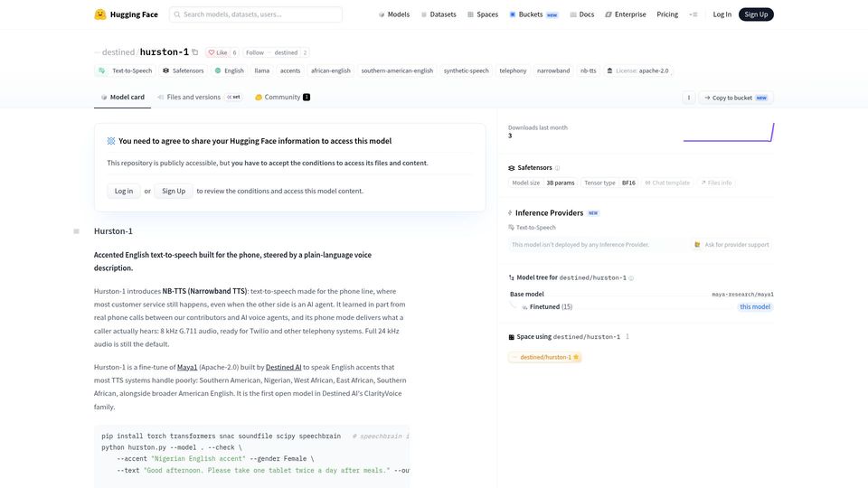Click Log in inside access notice
Viewport: 868px width, 488px height.
[x=124, y=191]
